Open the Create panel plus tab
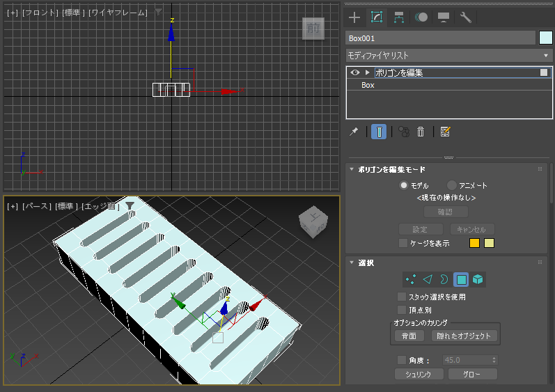This screenshot has width=555, height=392. [x=354, y=17]
